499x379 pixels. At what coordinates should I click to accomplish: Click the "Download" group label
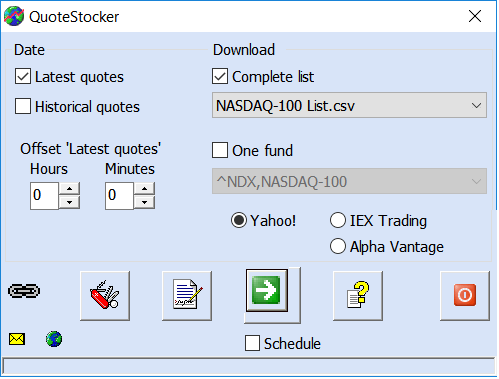tap(244, 50)
